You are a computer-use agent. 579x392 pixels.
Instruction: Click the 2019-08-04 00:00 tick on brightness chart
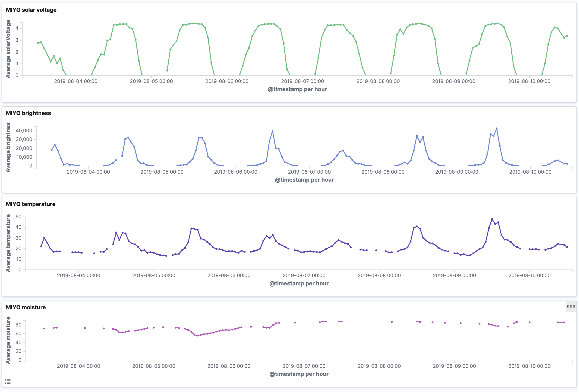pyautogui.click(x=88, y=172)
